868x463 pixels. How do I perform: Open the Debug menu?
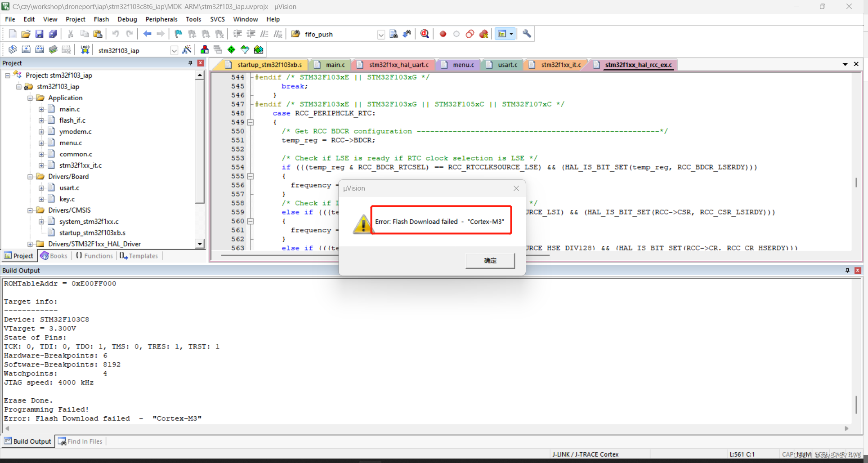tap(127, 19)
